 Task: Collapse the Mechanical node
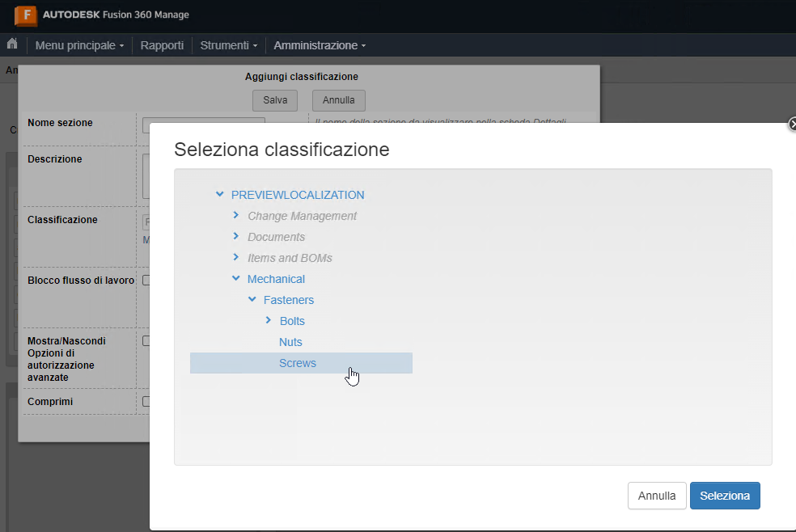click(x=235, y=278)
